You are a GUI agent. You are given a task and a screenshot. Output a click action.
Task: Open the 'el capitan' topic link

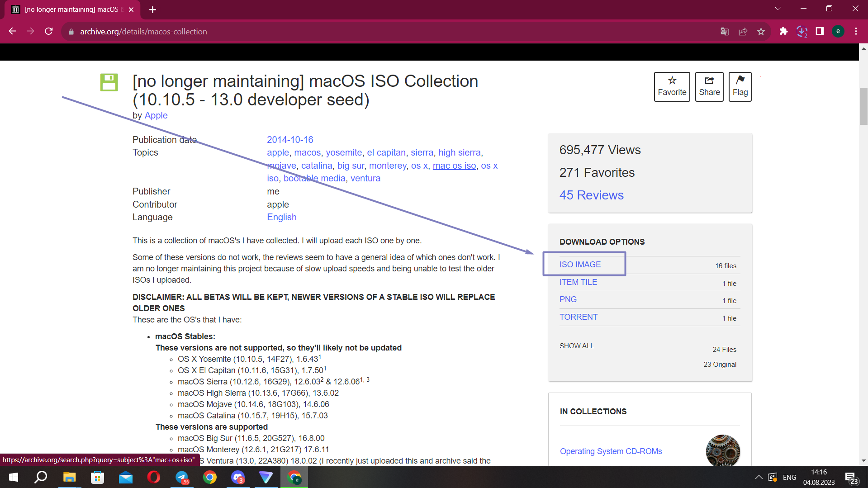pos(386,152)
